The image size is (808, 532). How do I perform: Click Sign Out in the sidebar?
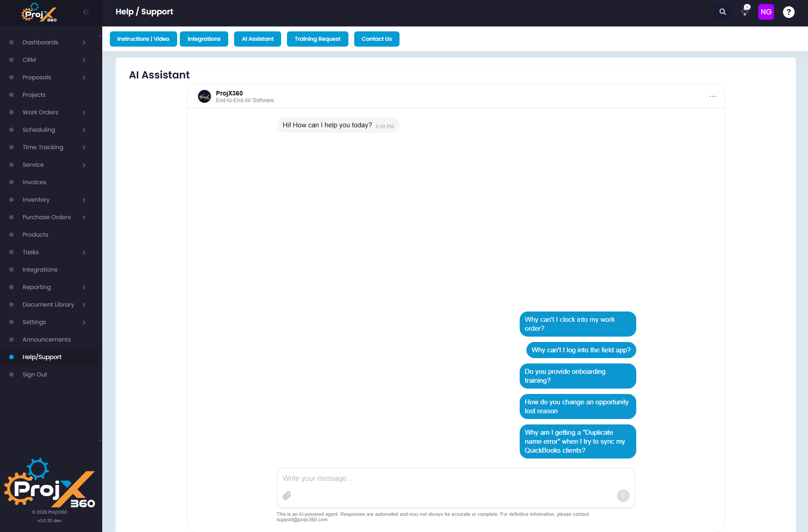[49, 375]
